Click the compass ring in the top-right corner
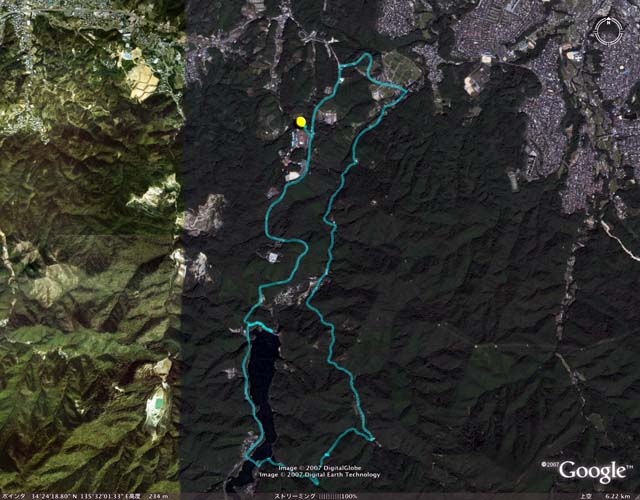The width and height of the screenshot is (640, 500). (609, 32)
